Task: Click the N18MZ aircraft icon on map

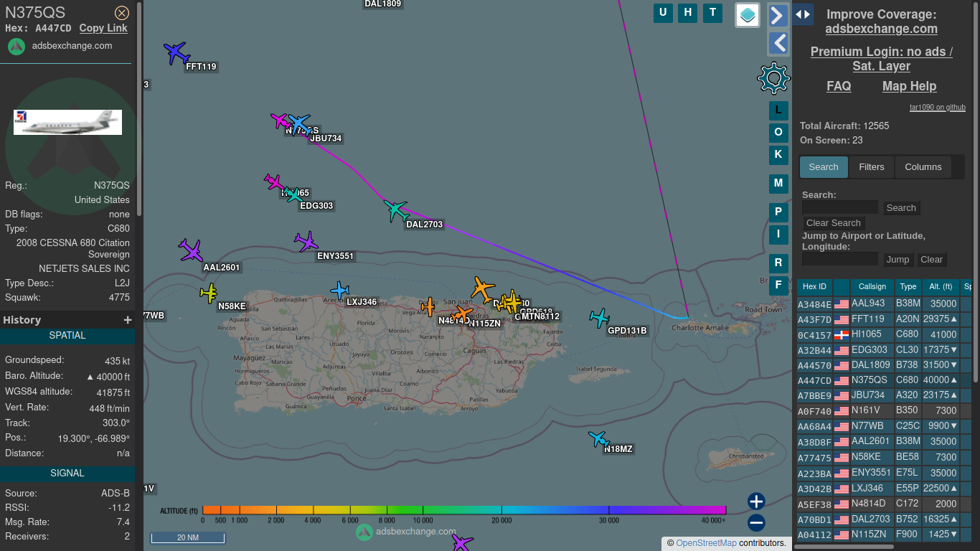Action: 598,438
